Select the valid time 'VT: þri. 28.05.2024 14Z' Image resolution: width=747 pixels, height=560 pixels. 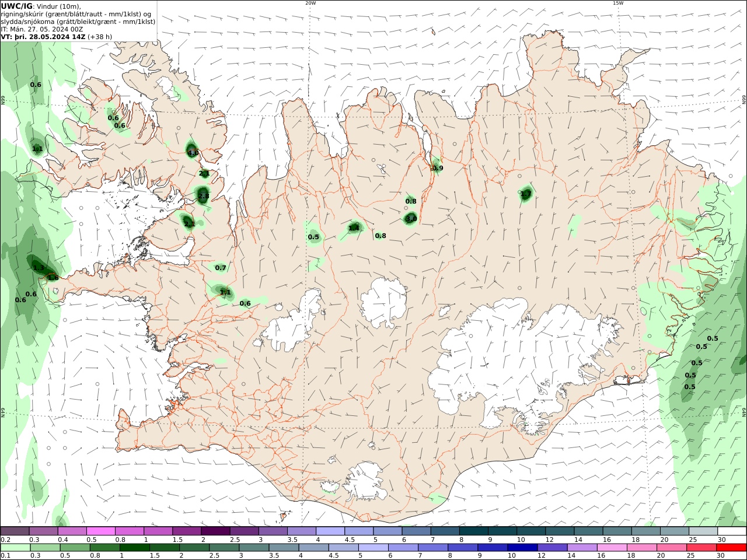point(44,37)
